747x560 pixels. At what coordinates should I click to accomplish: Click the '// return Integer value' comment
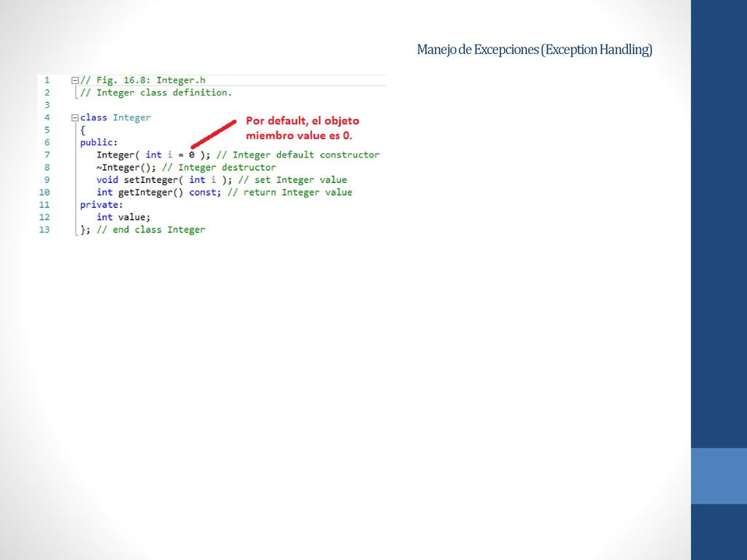coord(290,192)
